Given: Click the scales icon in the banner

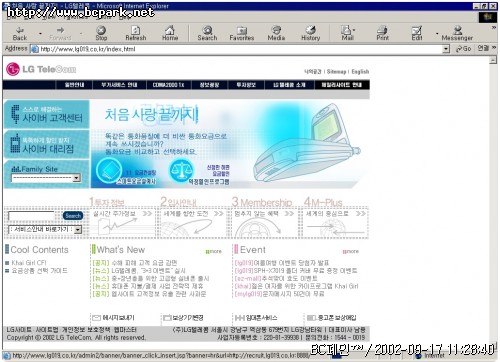Looking at the screenshot, I should [181, 171].
